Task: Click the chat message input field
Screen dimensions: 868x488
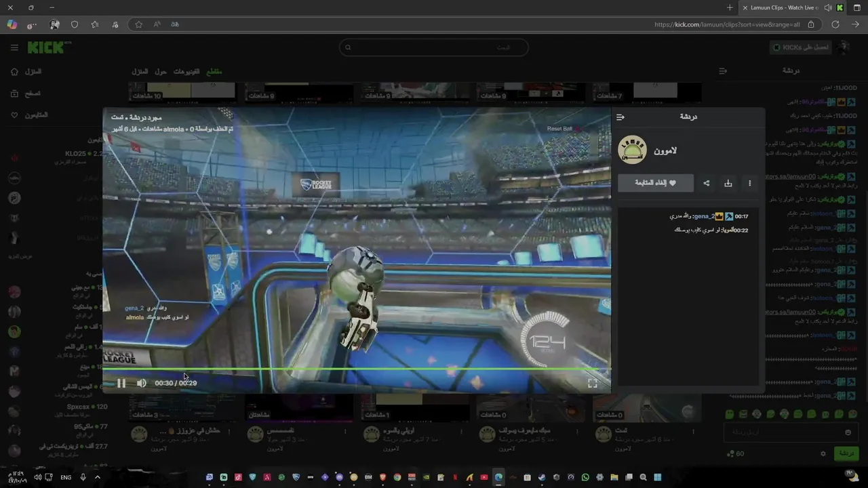Action: coord(790,432)
